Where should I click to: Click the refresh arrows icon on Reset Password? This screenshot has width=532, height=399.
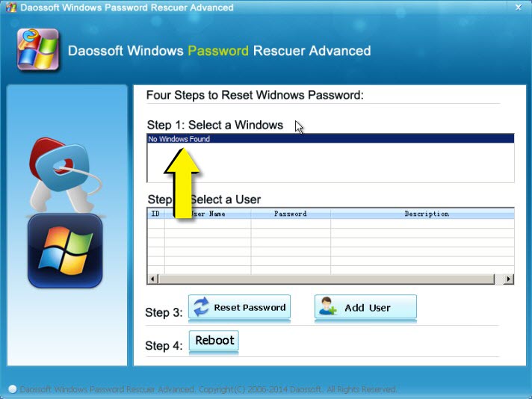pyautogui.click(x=201, y=306)
